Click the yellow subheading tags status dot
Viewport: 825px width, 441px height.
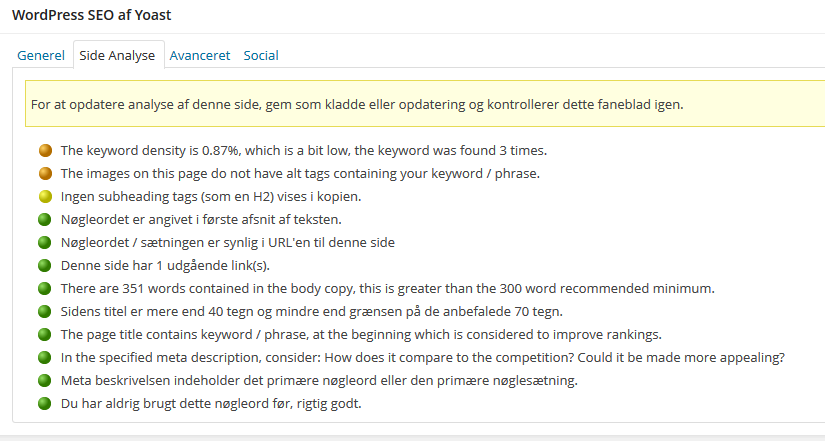tap(45, 196)
